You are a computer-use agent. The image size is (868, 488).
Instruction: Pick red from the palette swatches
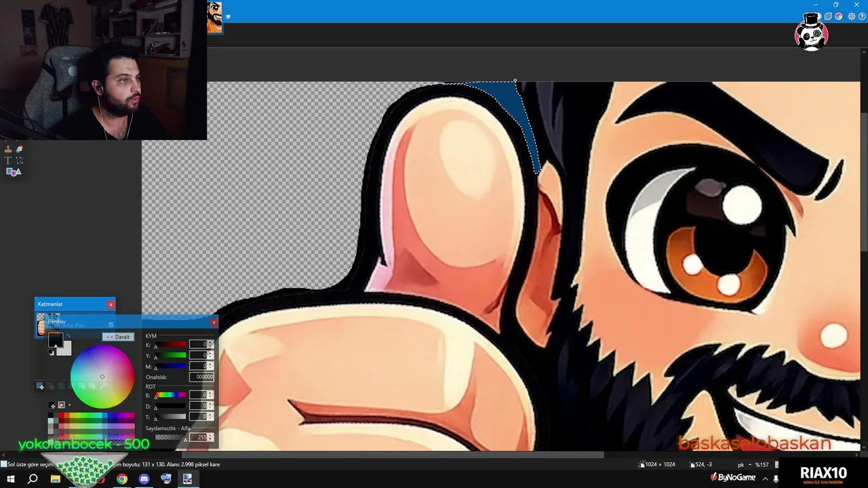[x=62, y=416]
